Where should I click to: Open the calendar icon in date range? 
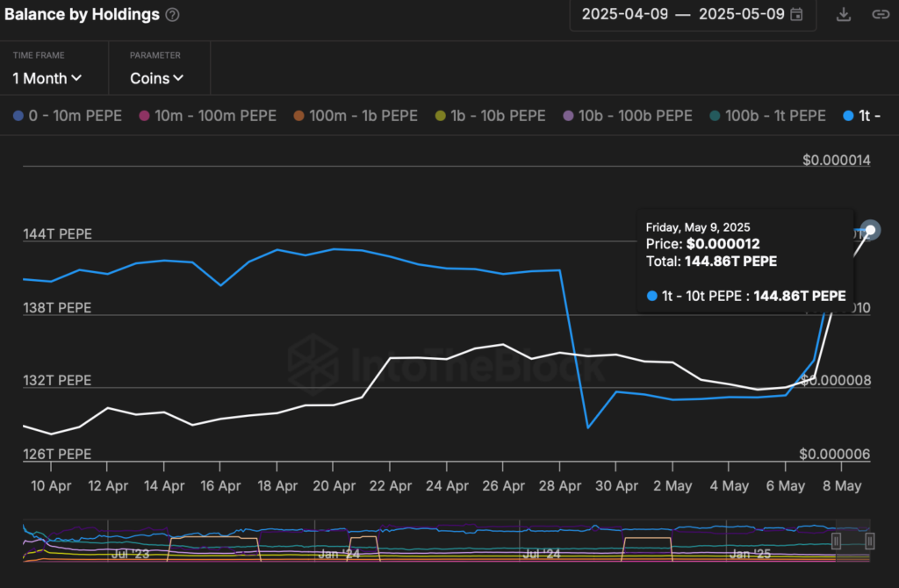(796, 14)
